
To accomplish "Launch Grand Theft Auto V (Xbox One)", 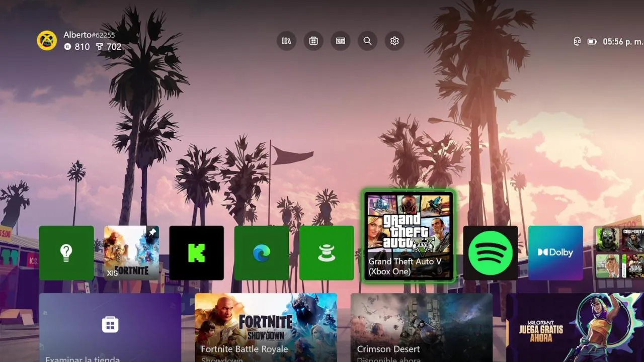I will (409, 236).
